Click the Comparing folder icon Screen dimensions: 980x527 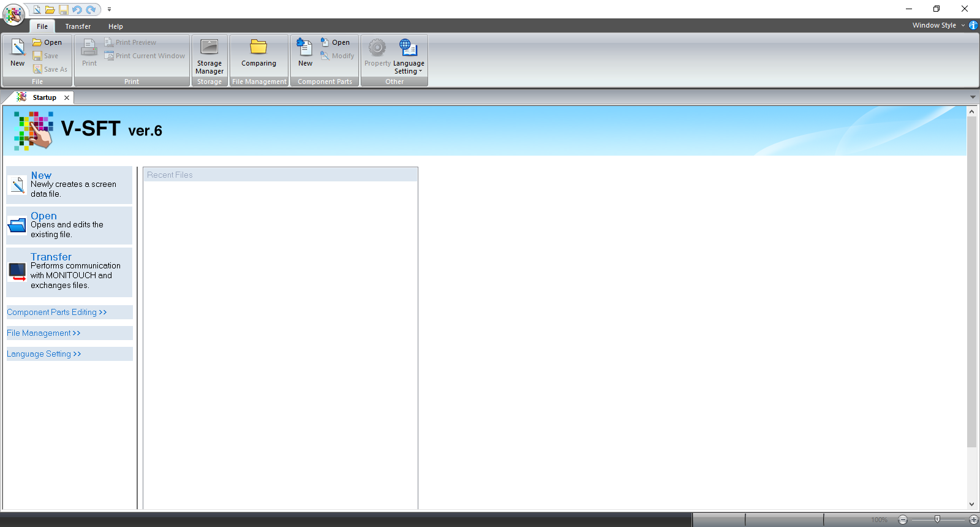click(x=258, y=47)
